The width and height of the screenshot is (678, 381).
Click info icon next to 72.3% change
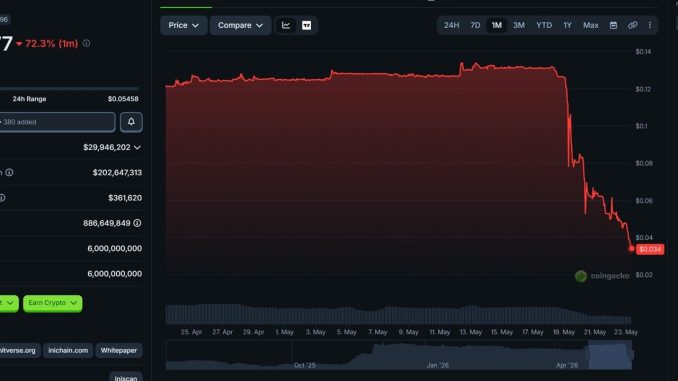86,43
